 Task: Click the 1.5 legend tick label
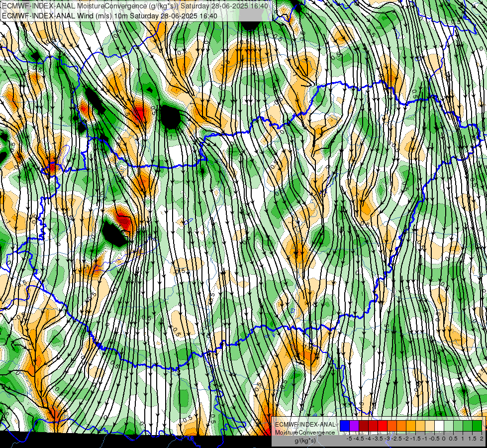tap(473, 439)
